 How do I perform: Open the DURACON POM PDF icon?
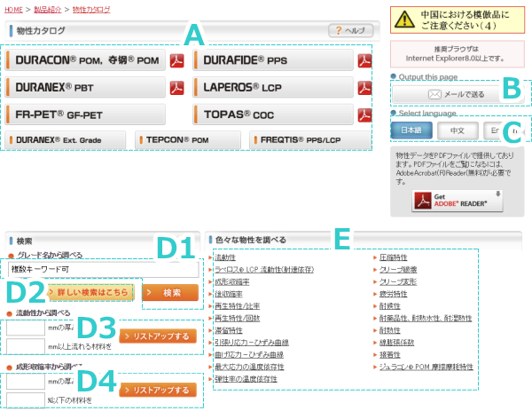tap(176, 60)
